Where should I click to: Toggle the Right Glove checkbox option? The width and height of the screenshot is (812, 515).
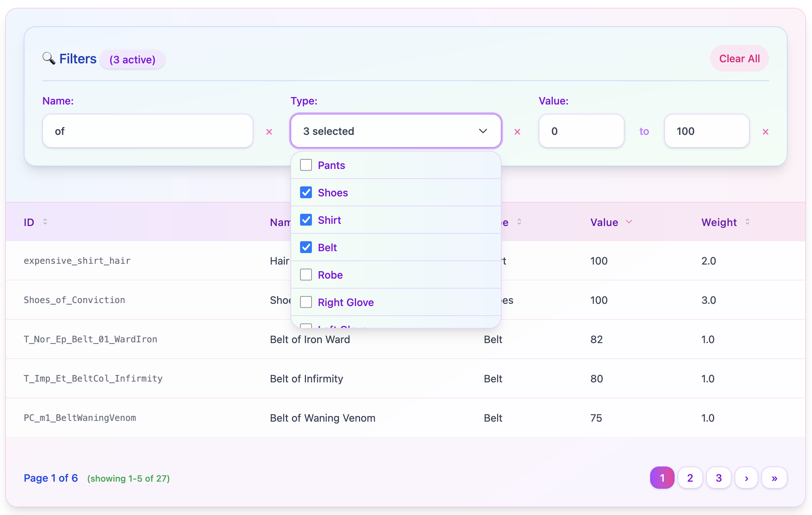[x=306, y=302]
